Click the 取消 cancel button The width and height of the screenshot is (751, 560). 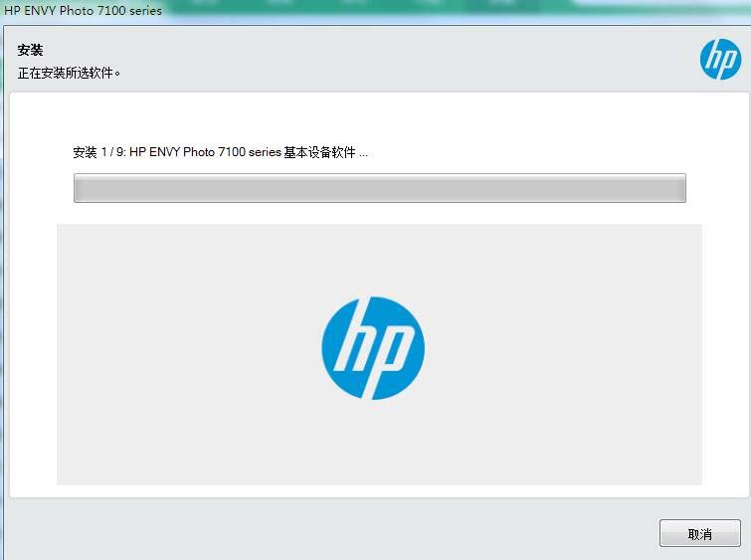click(x=699, y=533)
